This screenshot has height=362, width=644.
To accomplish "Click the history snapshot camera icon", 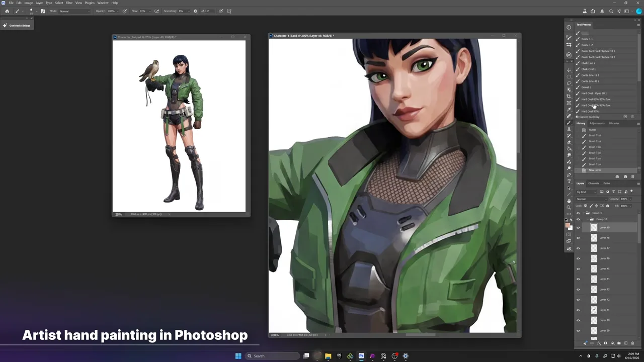I will (625, 176).
